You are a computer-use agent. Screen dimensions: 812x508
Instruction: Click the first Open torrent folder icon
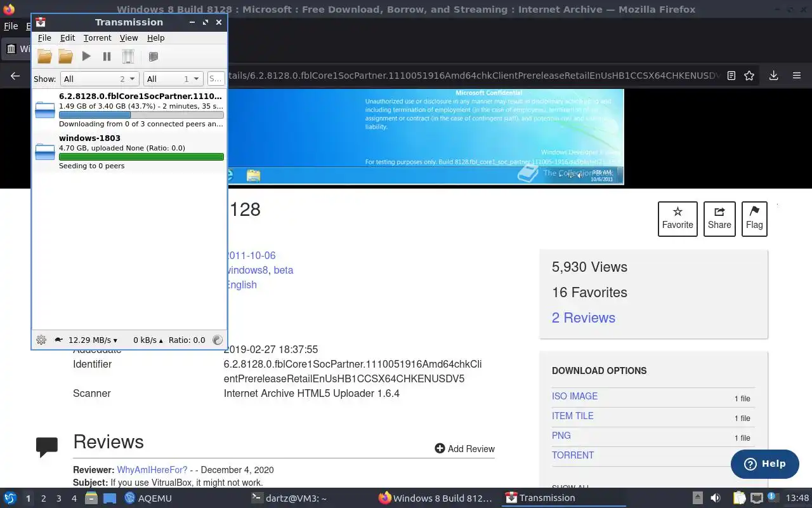click(44, 57)
